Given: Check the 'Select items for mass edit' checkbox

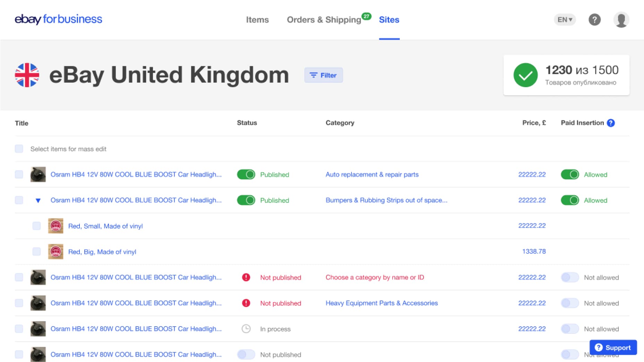Looking at the screenshot, I should [19, 149].
